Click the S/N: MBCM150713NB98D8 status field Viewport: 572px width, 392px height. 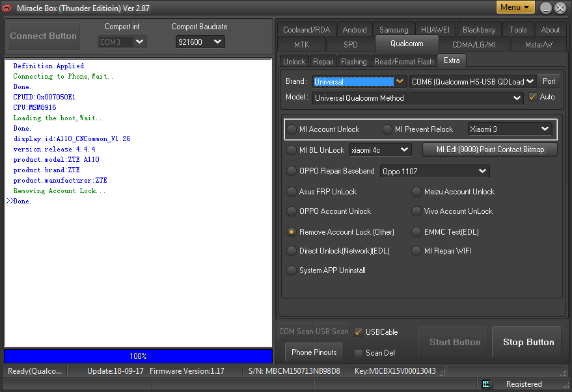tap(294, 371)
